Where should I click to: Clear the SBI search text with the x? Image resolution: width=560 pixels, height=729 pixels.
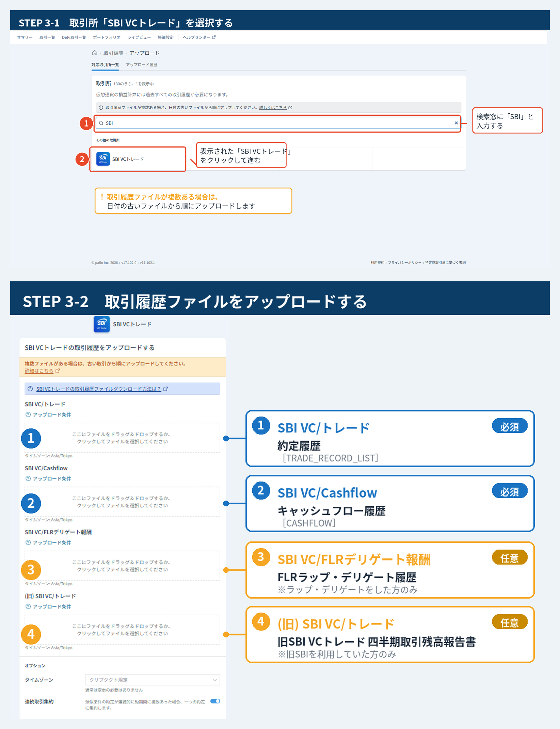pyautogui.click(x=456, y=123)
